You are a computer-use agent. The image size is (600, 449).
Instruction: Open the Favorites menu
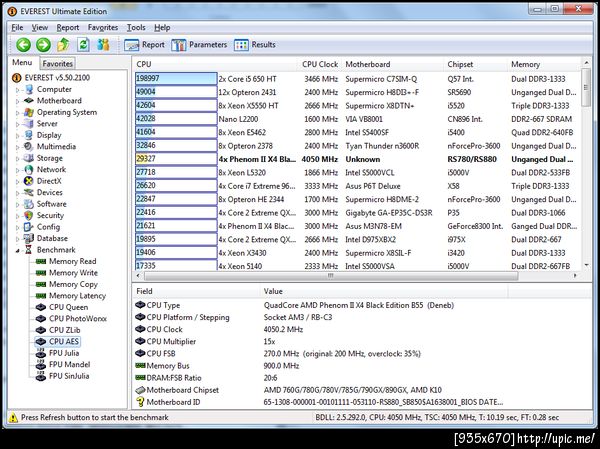pos(103,28)
